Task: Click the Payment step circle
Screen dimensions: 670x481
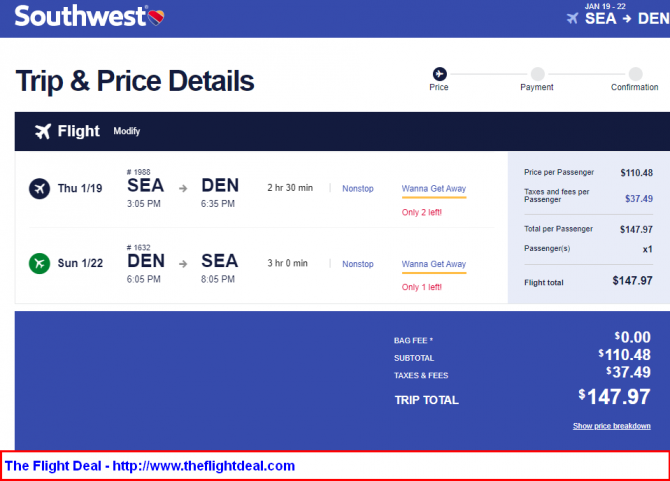Action: (537, 74)
